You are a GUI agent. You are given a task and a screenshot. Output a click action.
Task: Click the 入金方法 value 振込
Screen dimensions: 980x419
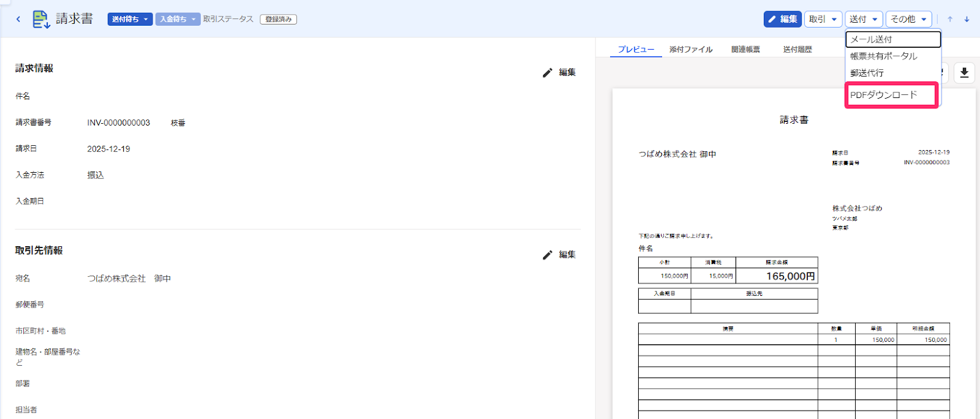[x=96, y=175]
